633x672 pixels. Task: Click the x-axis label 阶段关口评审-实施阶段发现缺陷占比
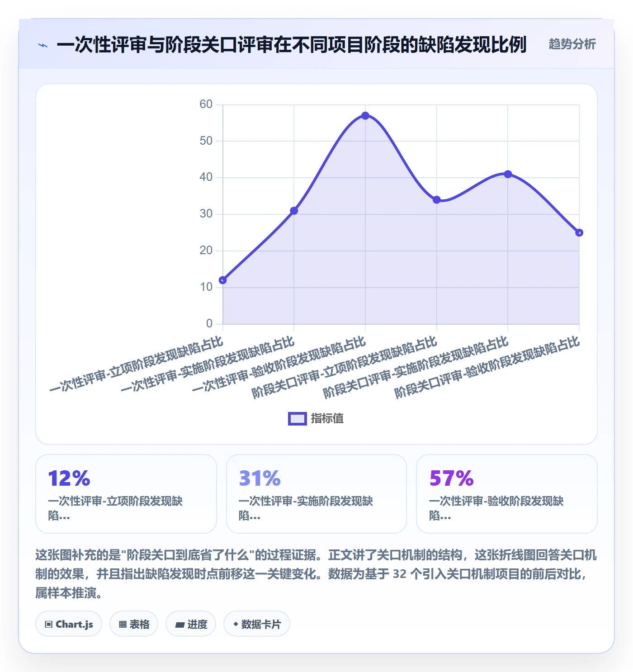[x=416, y=367]
